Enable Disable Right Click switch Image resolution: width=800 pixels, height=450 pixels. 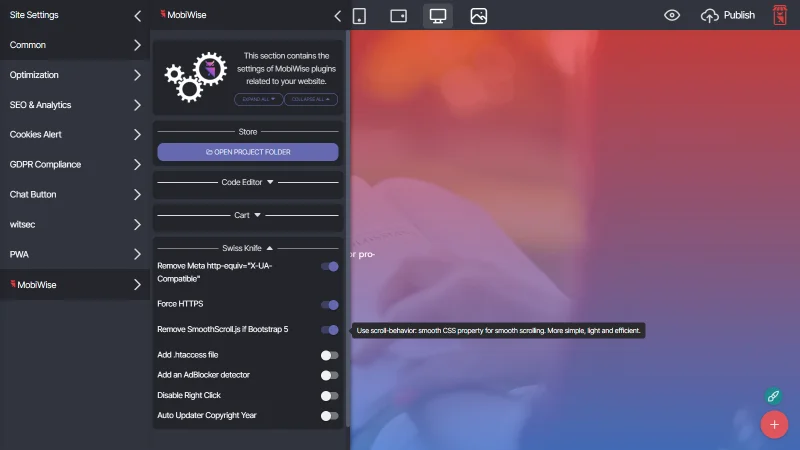pyautogui.click(x=330, y=395)
